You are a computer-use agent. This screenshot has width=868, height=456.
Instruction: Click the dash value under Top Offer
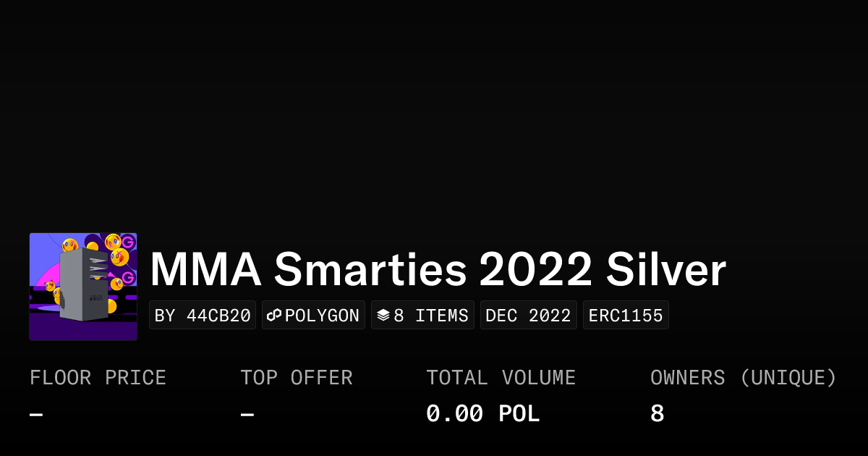pos(247,414)
